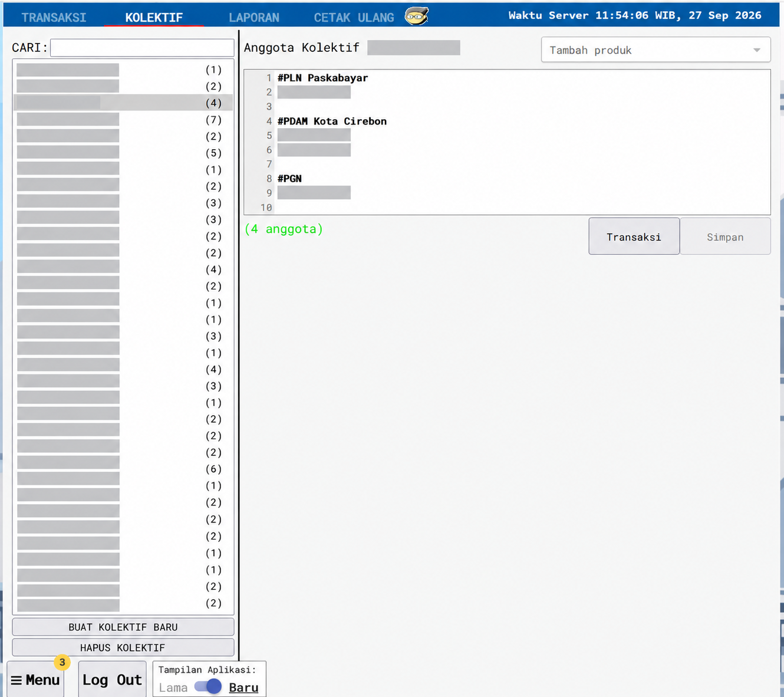Click HAPUS KOLEKTIF button

(123, 647)
